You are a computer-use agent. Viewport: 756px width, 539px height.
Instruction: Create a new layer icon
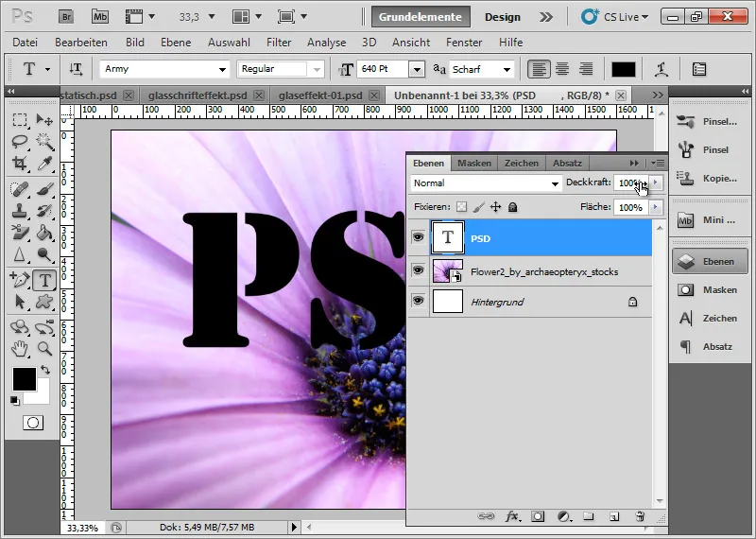[613, 517]
